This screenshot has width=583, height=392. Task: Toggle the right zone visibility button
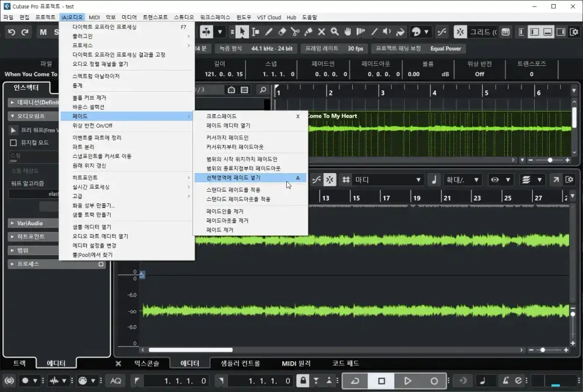click(561, 32)
